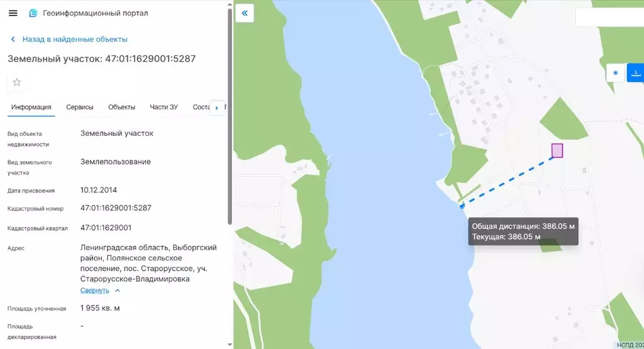Click the Геоинформационный портал logo icon
The image size is (644, 349).
33,13
